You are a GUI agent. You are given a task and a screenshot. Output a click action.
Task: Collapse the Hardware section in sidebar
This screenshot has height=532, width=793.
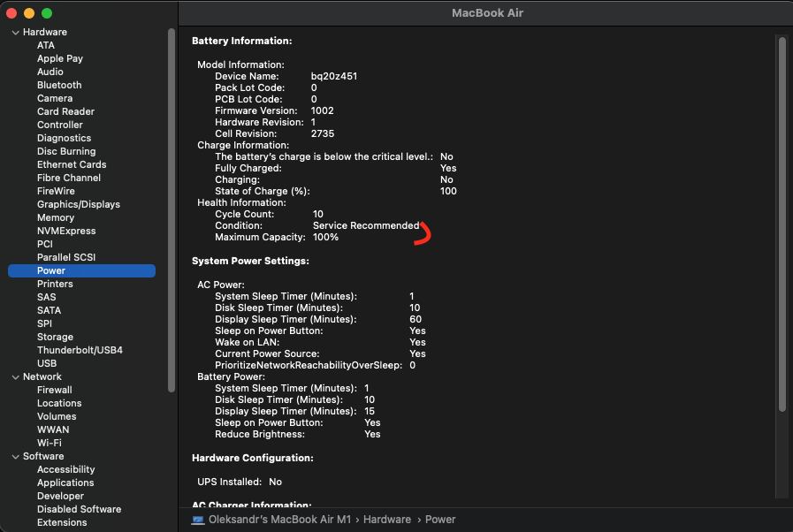pos(14,33)
